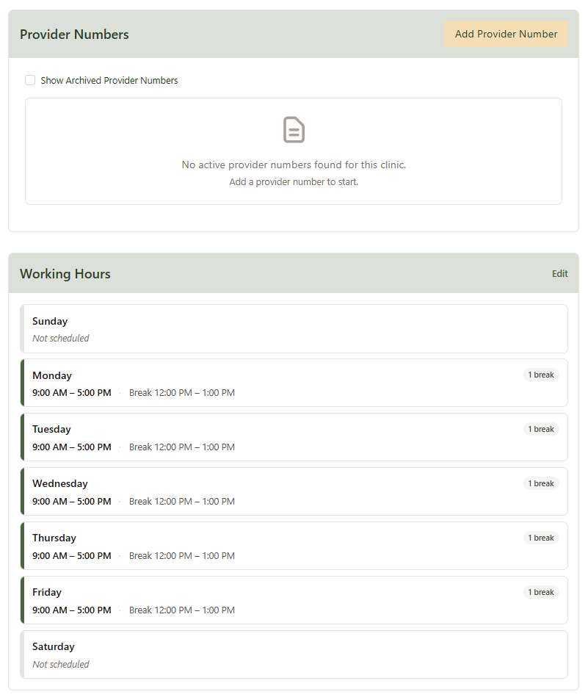Click Thursday's Break 12:00 PM – 1:00 PM text
Viewport: 588px width, 700px height.
pyautogui.click(x=182, y=556)
